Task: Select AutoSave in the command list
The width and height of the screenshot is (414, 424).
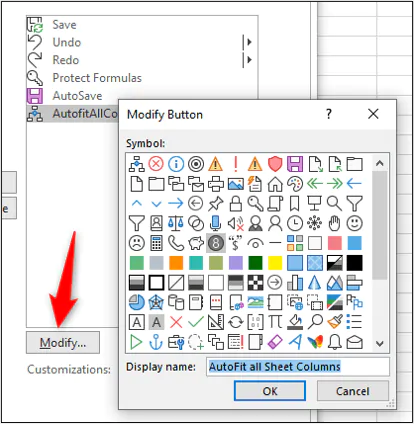Action: tap(142, 96)
